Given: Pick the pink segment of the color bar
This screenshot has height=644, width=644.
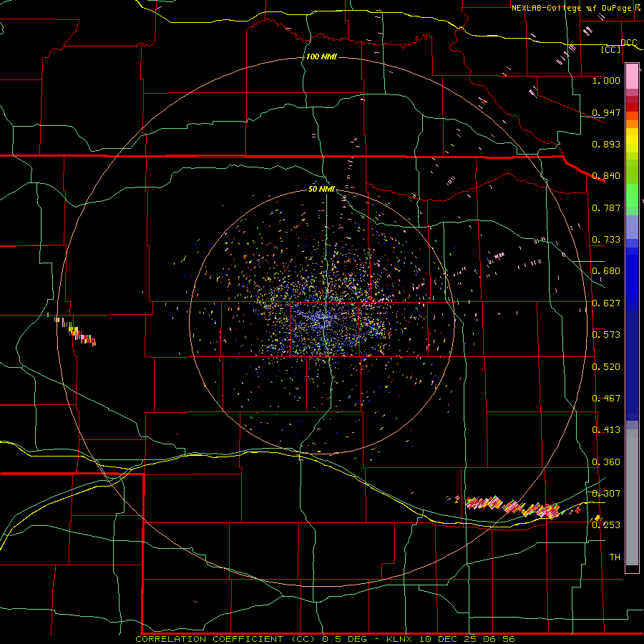Looking at the screenshot, I should pos(632,77).
